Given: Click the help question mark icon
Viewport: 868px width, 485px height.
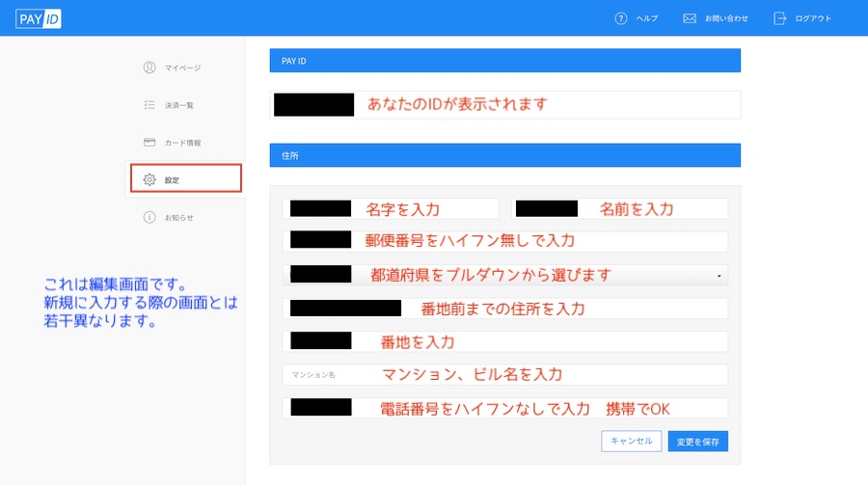Looking at the screenshot, I should (x=621, y=18).
